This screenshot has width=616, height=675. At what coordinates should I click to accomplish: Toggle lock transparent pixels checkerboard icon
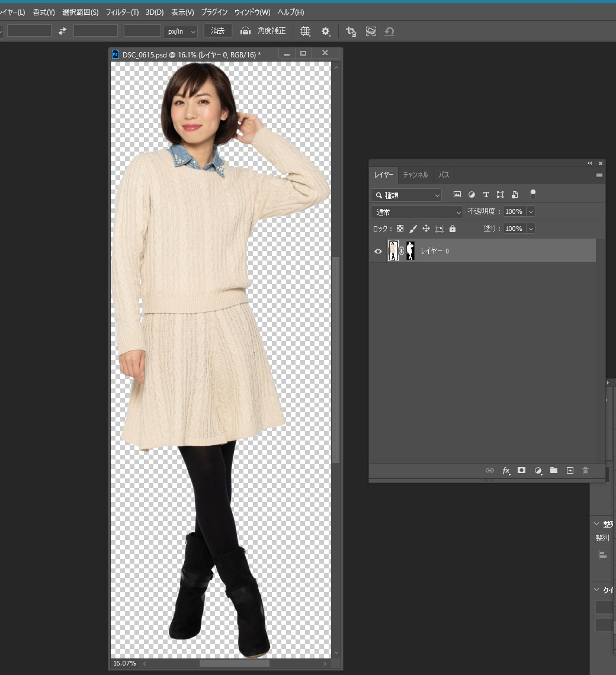400,229
